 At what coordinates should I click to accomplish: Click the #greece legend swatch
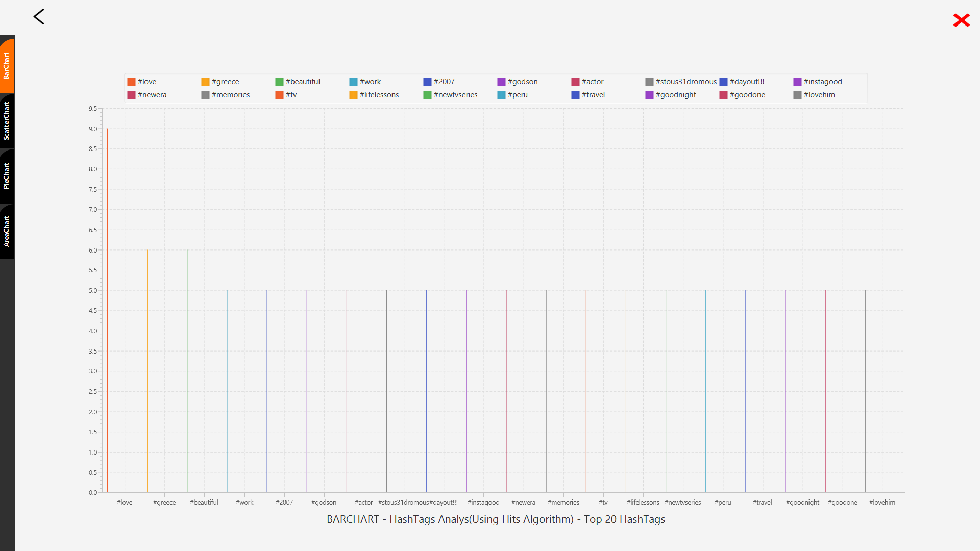205,82
